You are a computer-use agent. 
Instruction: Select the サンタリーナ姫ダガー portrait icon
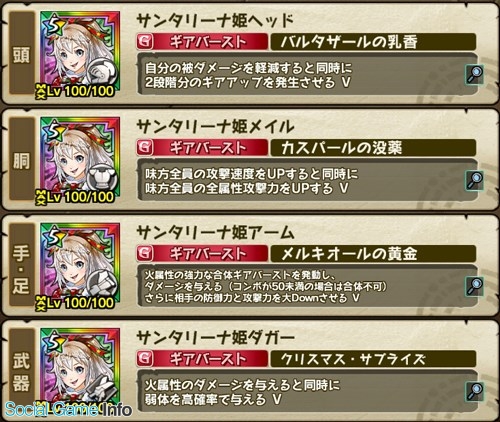pos(80,372)
